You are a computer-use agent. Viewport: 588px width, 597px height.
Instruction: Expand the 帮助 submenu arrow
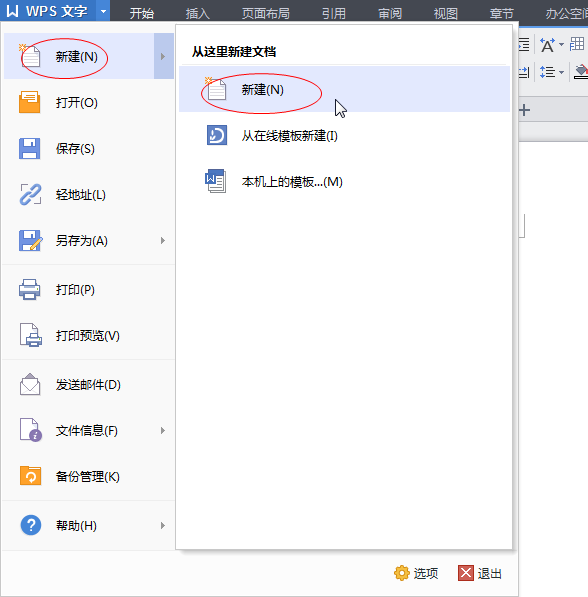coord(163,526)
